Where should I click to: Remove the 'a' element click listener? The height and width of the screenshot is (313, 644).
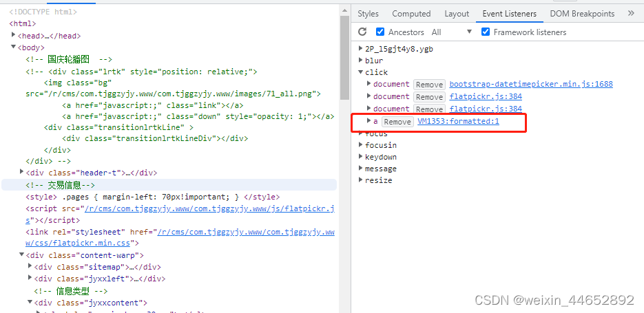click(x=397, y=122)
